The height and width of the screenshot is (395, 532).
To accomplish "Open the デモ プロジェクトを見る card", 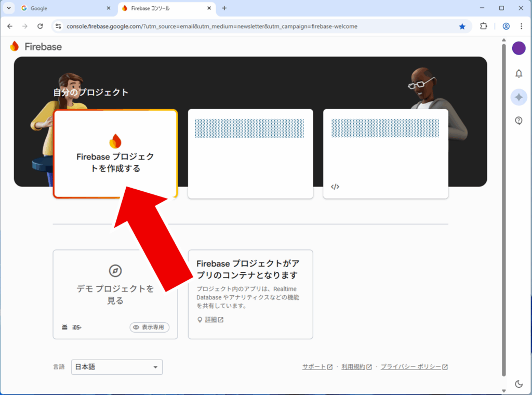I will (115, 294).
